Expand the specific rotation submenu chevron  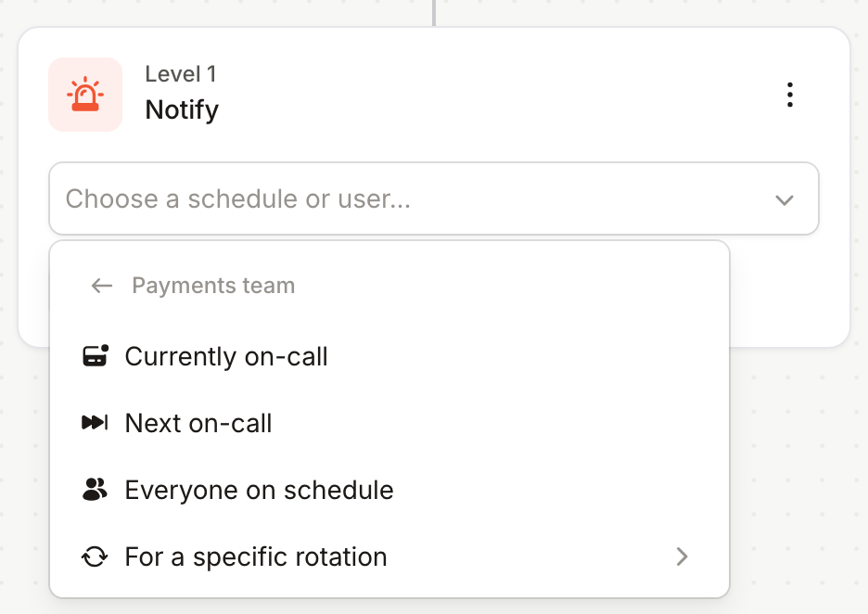pos(682,556)
